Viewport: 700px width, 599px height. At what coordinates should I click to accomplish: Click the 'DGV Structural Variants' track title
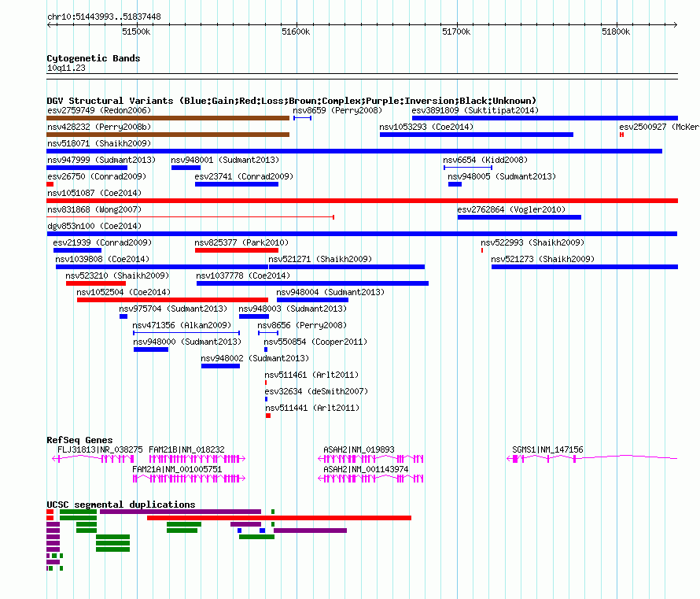pyautogui.click(x=292, y=101)
